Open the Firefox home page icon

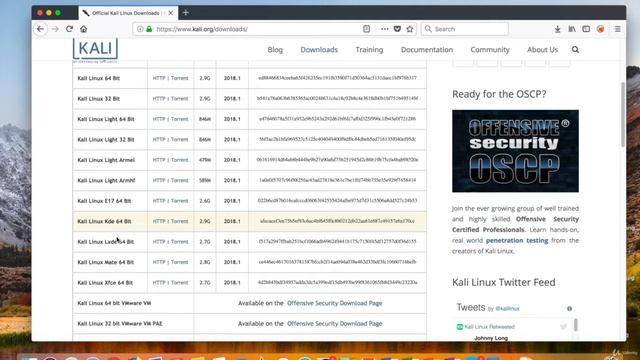pos(84,29)
